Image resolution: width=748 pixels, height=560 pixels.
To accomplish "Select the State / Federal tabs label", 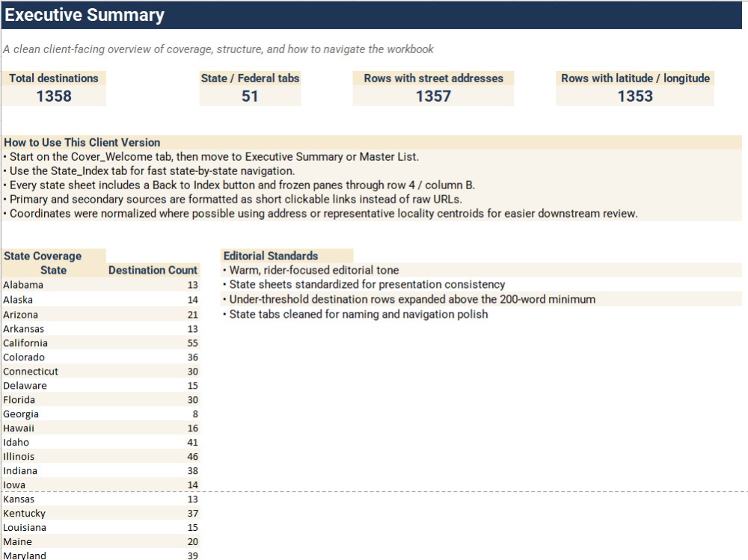I will [250, 79].
